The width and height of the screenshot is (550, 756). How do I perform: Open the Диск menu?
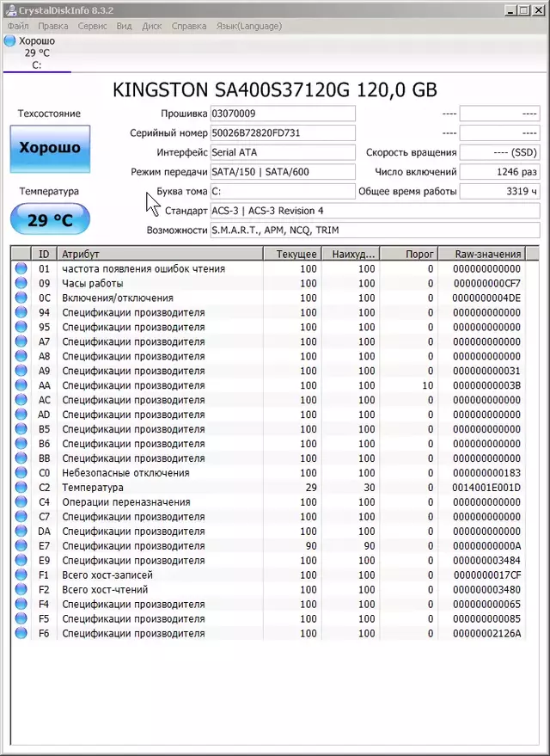[x=152, y=26]
